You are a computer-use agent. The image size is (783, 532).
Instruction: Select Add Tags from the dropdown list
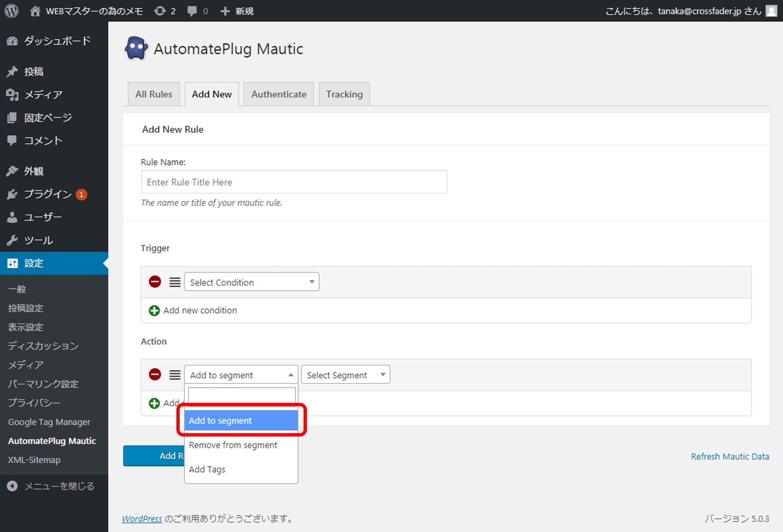click(207, 469)
